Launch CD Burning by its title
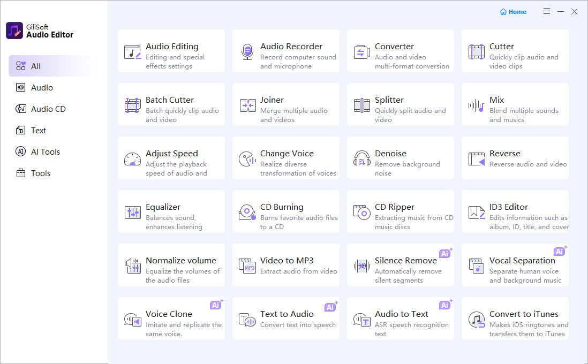588x364 pixels. tap(282, 207)
